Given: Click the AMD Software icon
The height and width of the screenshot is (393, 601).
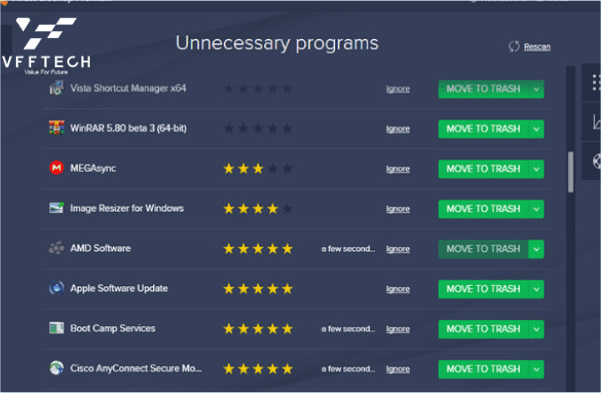Looking at the screenshot, I should (56, 248).
